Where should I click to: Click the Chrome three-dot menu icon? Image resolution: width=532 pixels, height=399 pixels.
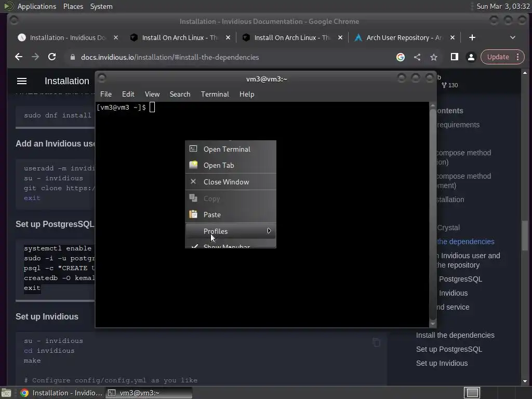(518, 57)
